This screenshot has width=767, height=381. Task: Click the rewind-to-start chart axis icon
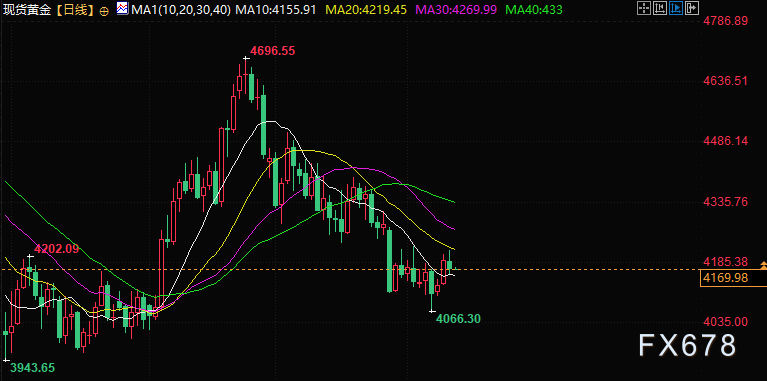pos(660,8)
